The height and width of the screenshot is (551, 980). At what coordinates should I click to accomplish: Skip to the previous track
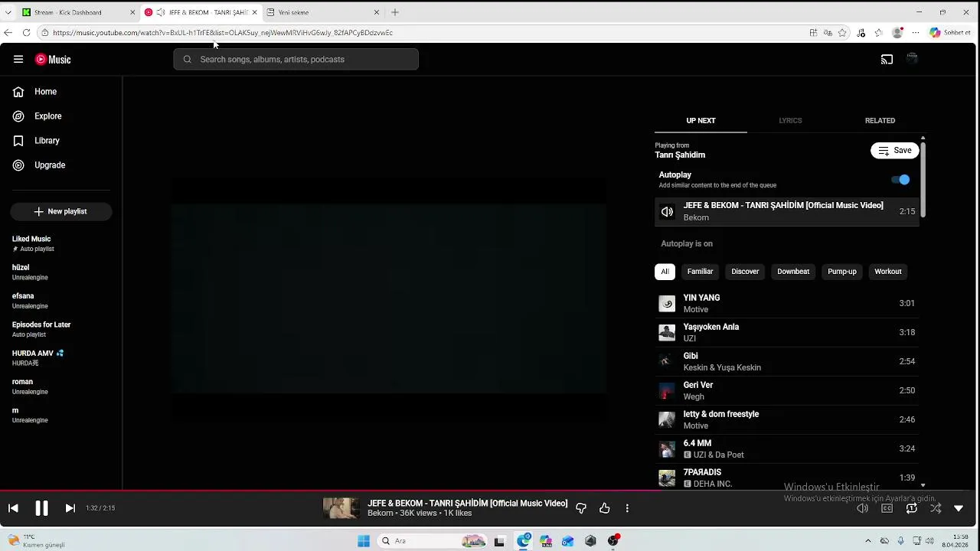pyautogui.click(x=13, y=508)
